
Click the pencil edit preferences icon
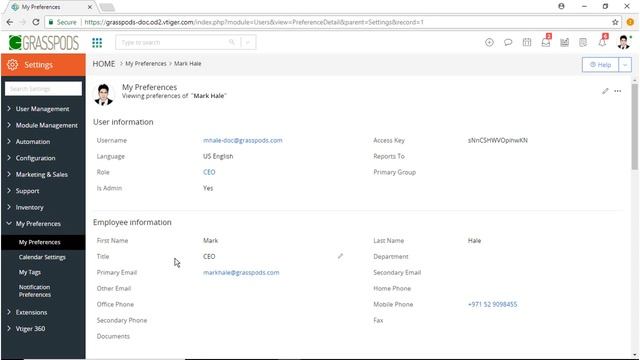[605, 91]
